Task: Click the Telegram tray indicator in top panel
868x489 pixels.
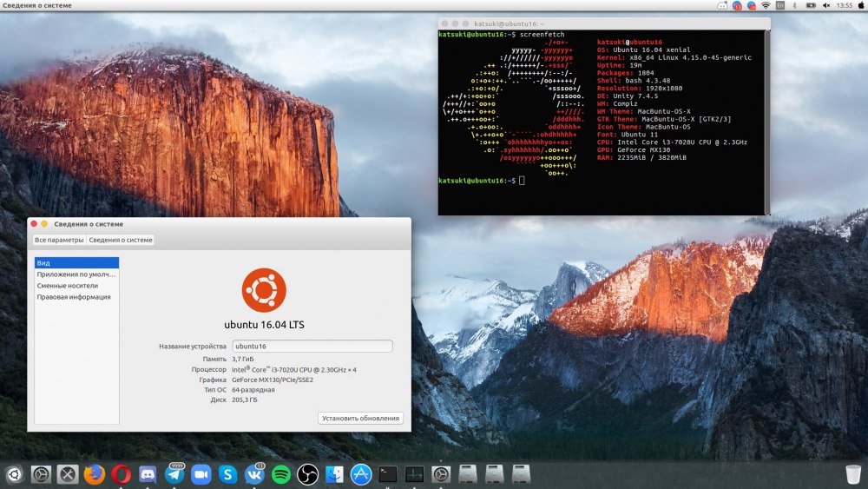Action: 751,5
